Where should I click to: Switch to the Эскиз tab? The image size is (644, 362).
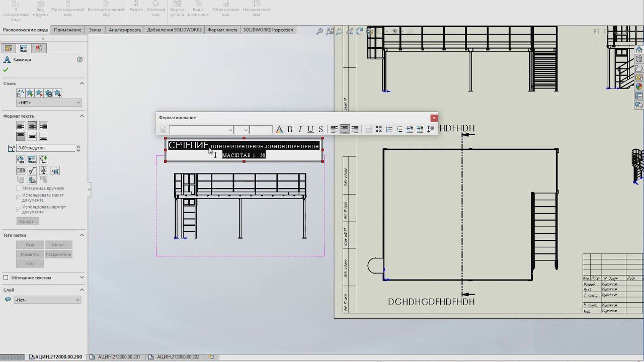[95, 30]
